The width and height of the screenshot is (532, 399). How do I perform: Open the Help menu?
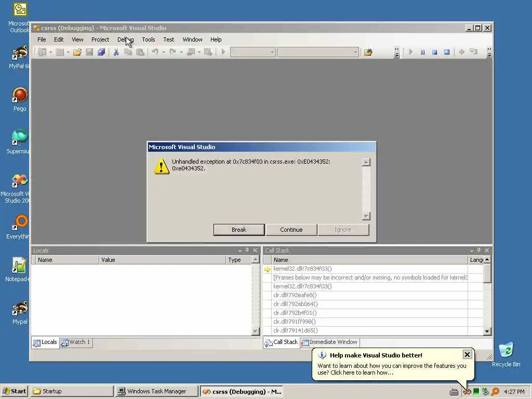(x=216, y=39)
